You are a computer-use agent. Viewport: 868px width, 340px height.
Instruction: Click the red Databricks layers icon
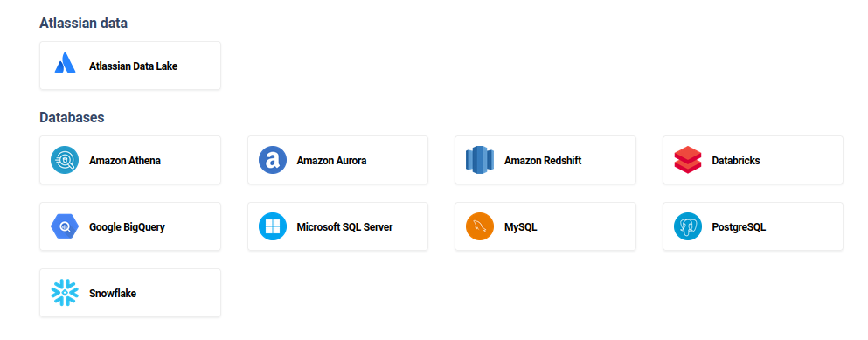click(688, 161)
